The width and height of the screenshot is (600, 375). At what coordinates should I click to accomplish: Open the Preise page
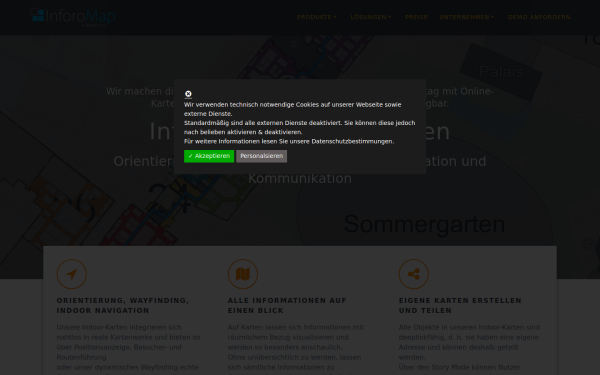tap(416, 17)
